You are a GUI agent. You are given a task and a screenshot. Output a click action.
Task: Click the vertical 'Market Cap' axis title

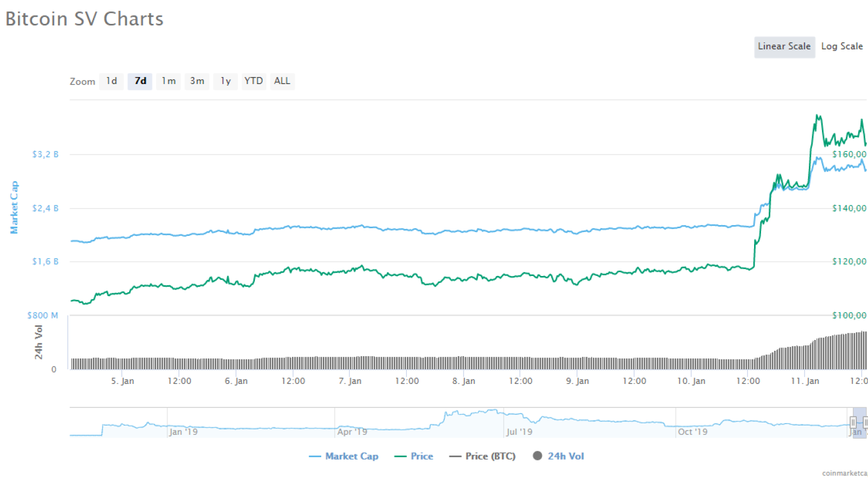coord(14,208)
